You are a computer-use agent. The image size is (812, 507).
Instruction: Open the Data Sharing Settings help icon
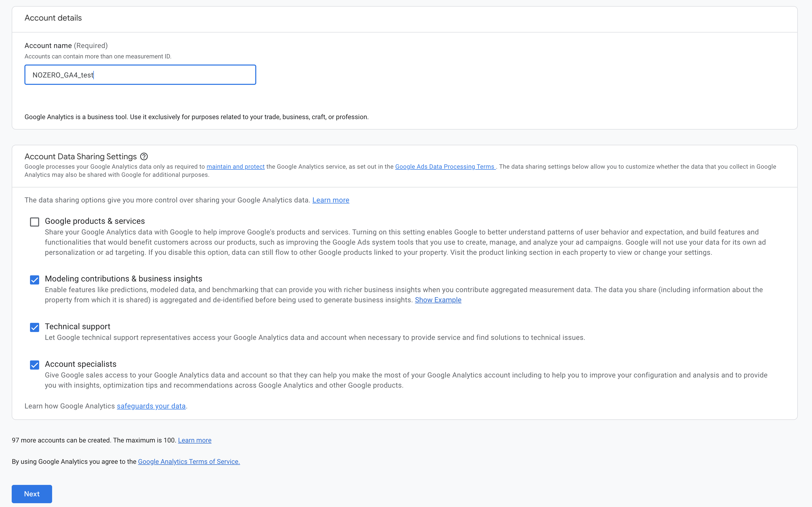(x=144, y=156)
